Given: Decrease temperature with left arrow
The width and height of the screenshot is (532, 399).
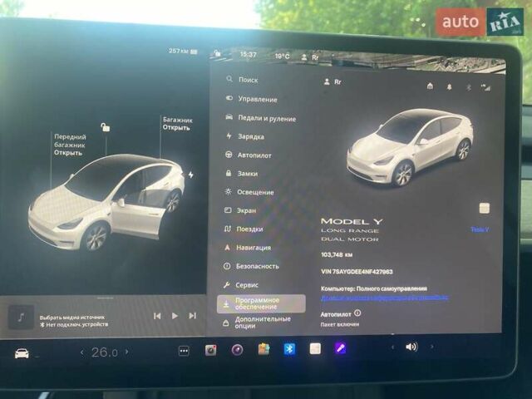Looking at the screenshot, I should click(x=81, y=352).
